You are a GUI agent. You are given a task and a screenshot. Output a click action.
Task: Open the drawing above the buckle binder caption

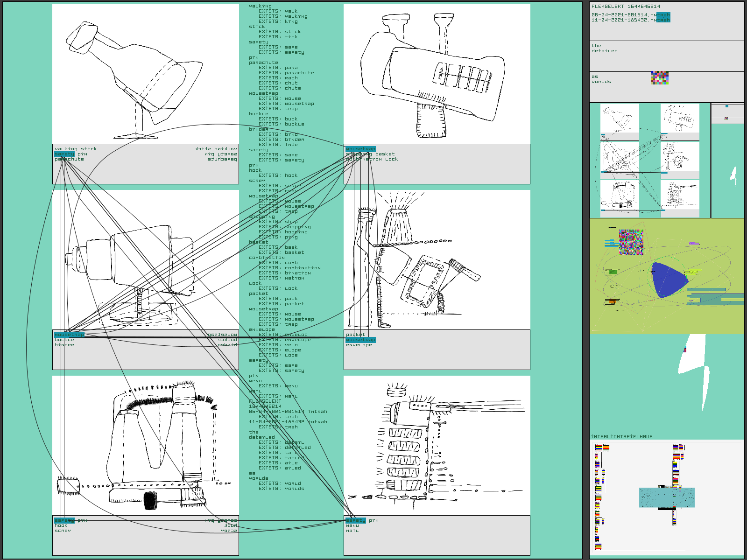point(145,259)
